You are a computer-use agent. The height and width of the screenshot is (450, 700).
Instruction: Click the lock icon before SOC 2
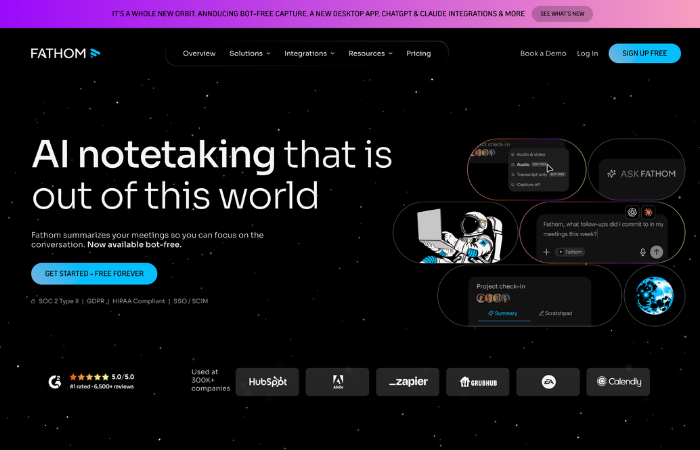point(33,301)
